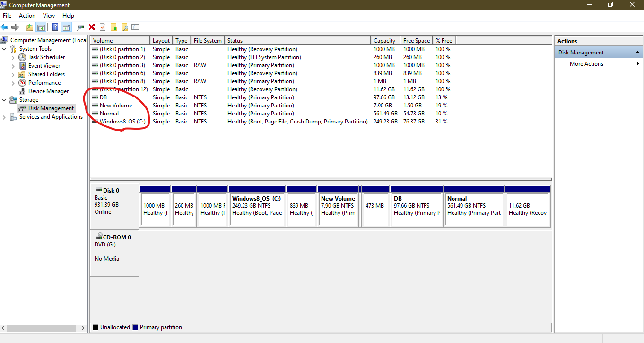
Task: Click the Disk 0 label panel
Action: [x=114, y=206]
